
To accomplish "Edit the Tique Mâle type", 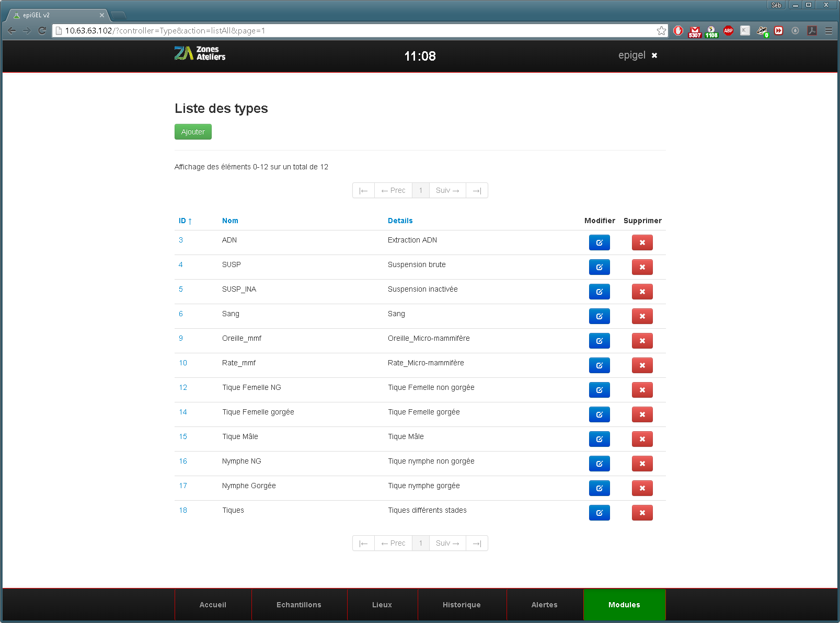I will point(599,439).
